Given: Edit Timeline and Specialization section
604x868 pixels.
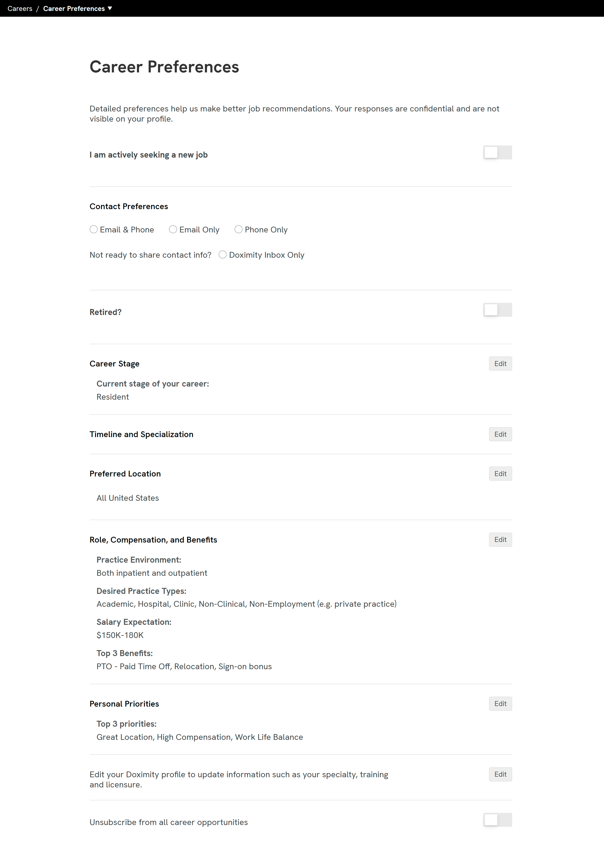Looking at the screenshot, I should [x=500, y=434].
